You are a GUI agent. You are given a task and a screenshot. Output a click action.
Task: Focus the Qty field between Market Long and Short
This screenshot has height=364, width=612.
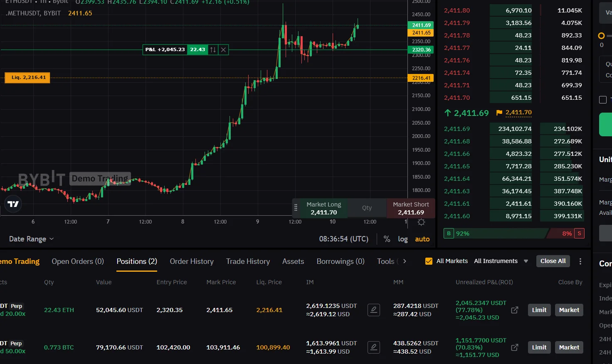(367, 208)
